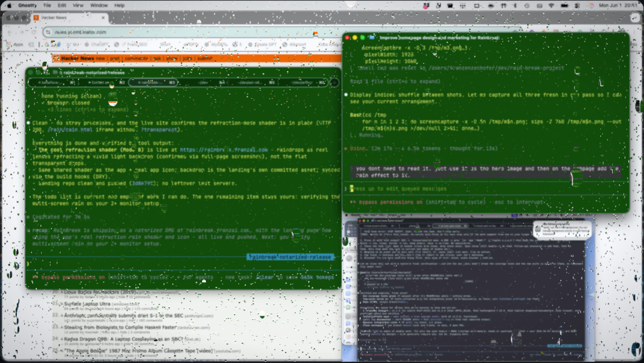Open the rainbreak.franzai.com link in terminal
The image size is (644, 363).
224,150
